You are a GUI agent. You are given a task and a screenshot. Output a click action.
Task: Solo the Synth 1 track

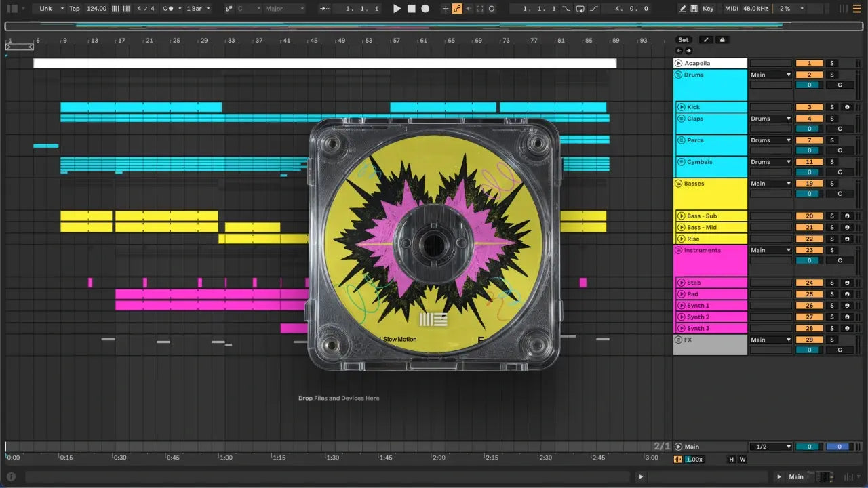click(832, 306)
